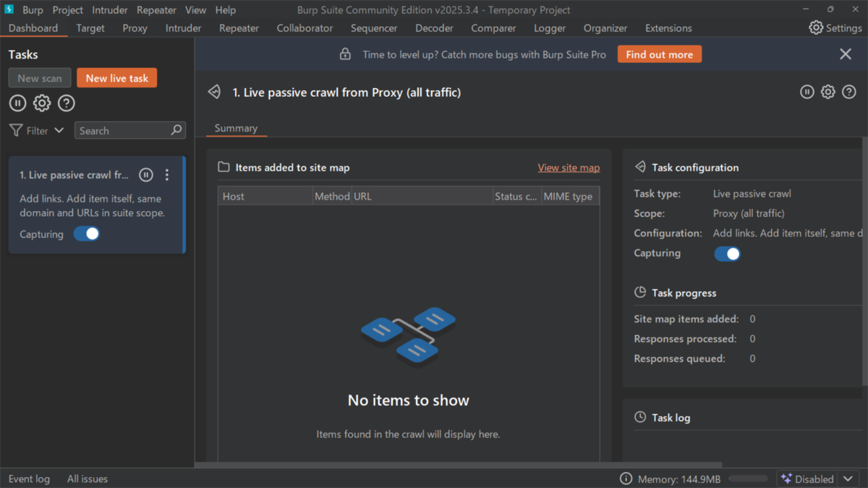This screenshot has height=488, width=868.
Task: Click the Burp Suite logo icon in title bar
Action: (x=9, y=9)
